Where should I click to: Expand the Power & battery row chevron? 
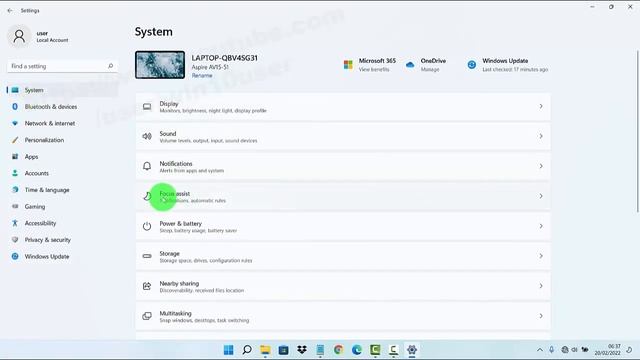pos(541,226)
